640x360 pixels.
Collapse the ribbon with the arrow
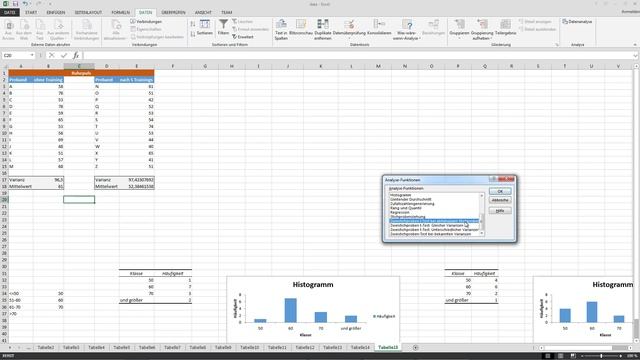[635, 44]
